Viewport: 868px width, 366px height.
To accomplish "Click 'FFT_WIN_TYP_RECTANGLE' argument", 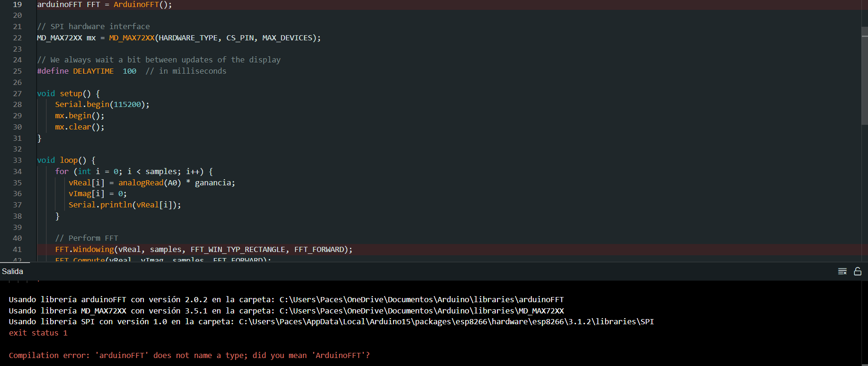I will pos(238,249).
